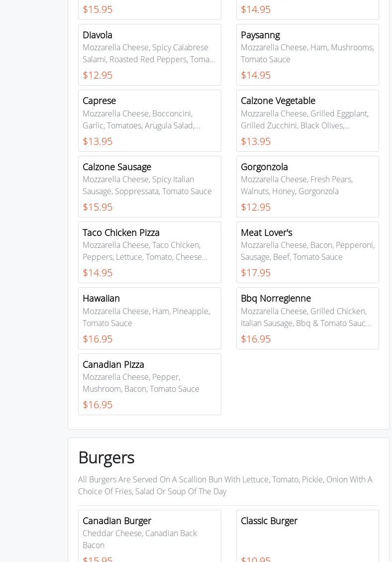Open the Calzone Vegetable menu item
The image size is (392, 562).
[x=307, y=120]
